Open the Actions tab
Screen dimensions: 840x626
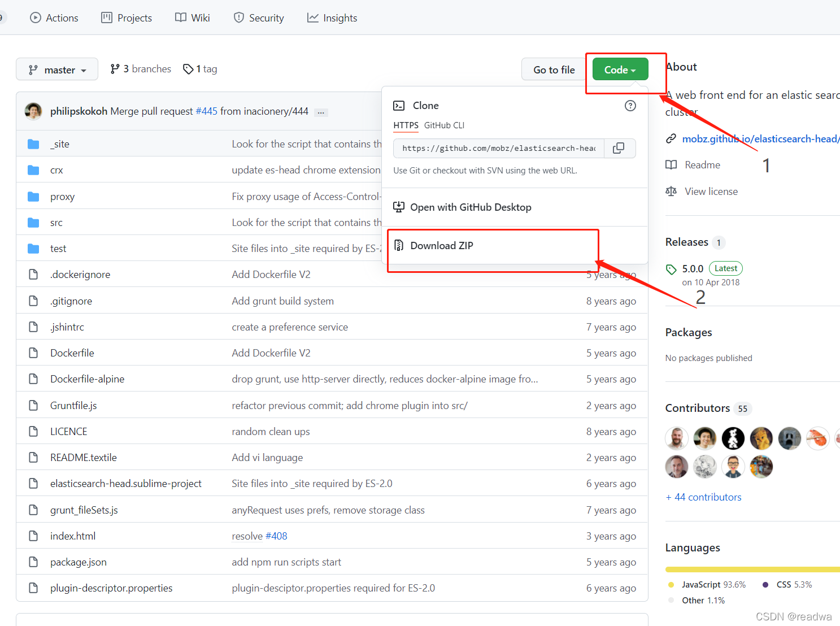coord(54,18)
